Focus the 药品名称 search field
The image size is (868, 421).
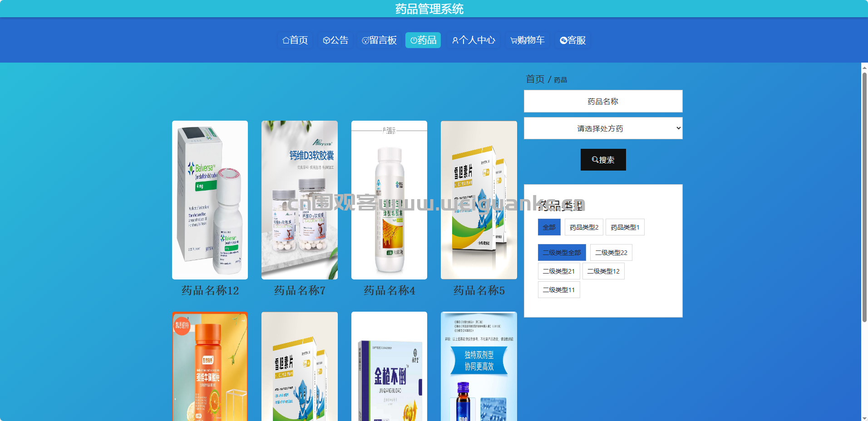pos(603,101)
